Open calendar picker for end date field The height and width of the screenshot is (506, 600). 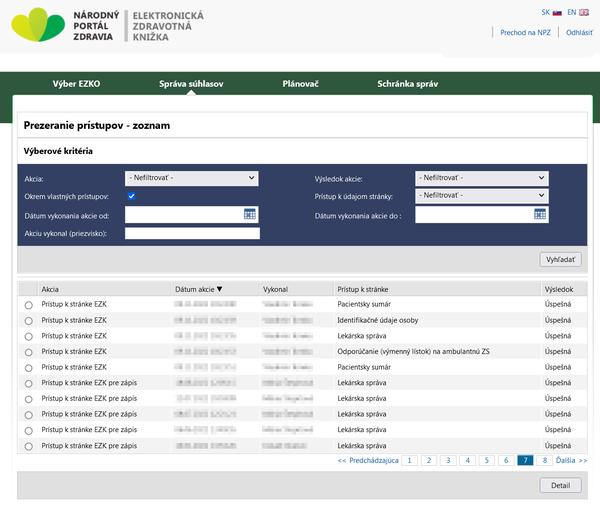point(540,214)
